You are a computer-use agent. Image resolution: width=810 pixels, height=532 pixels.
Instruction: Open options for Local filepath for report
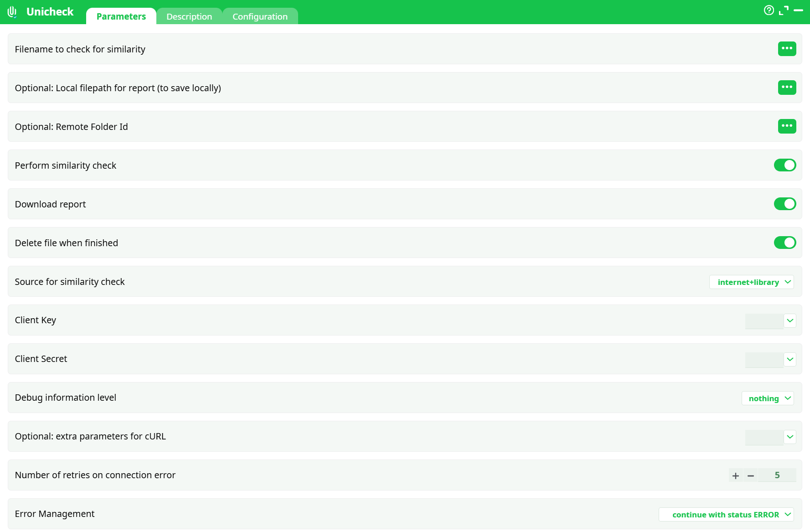point(787,88)
